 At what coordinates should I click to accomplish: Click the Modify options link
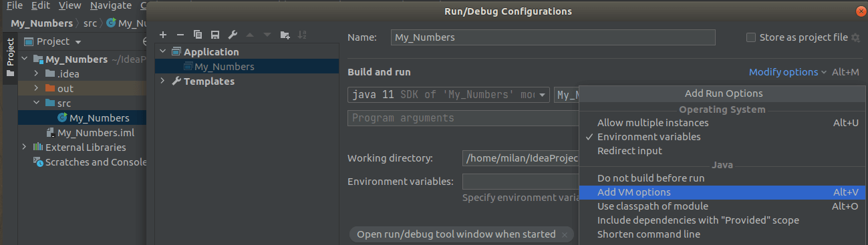pos(787,72)
